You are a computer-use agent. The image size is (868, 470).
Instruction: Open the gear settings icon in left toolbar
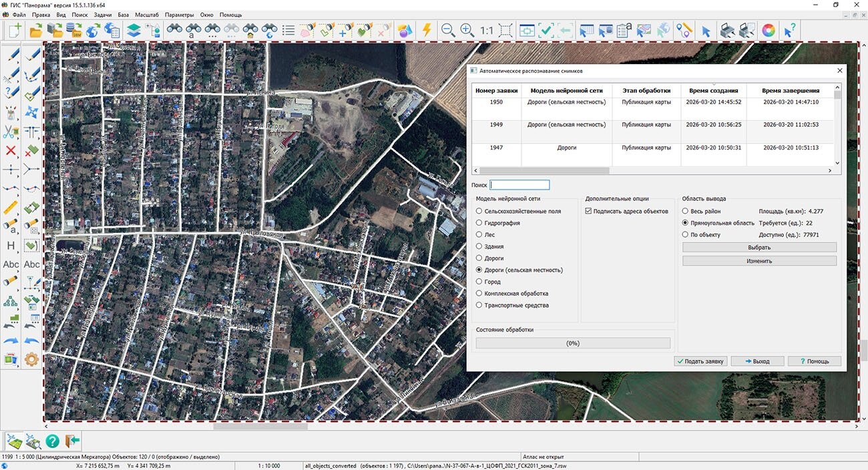coord(31,359)
